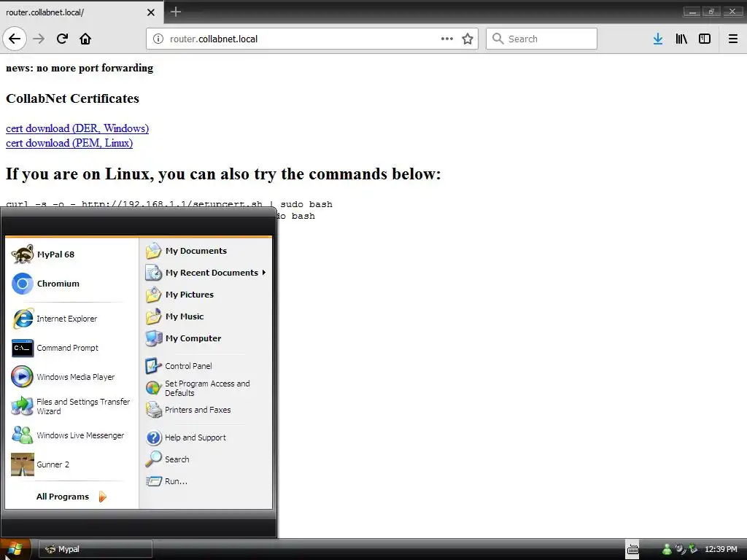Open the hamburger application menu
The image size is (747, 560).
point(733,39)
